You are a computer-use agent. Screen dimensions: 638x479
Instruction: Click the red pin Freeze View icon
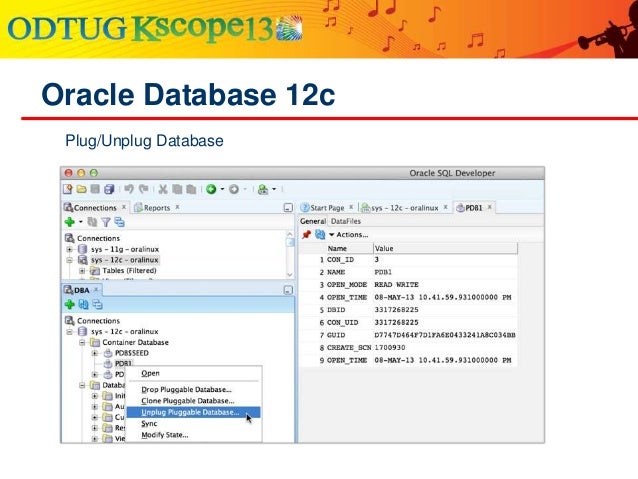[x=306, y=234]
